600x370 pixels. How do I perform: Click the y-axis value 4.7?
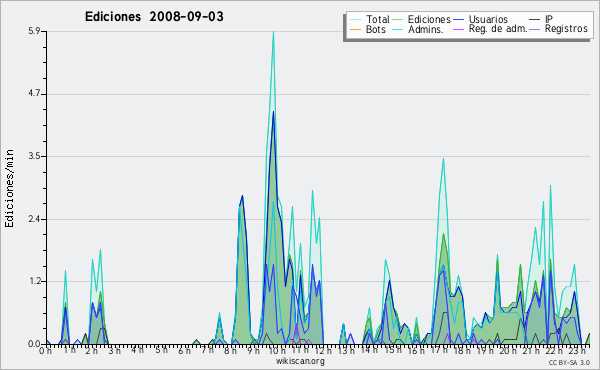point(34,94)
